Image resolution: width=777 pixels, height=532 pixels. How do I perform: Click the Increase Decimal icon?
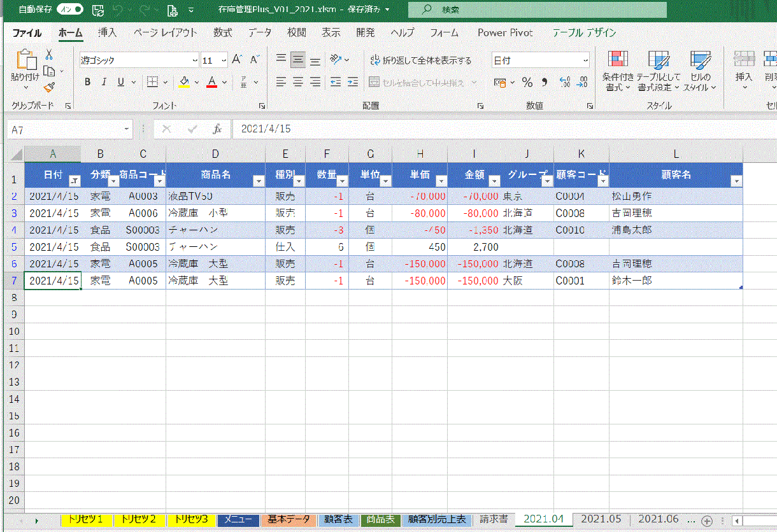point(564,82)
